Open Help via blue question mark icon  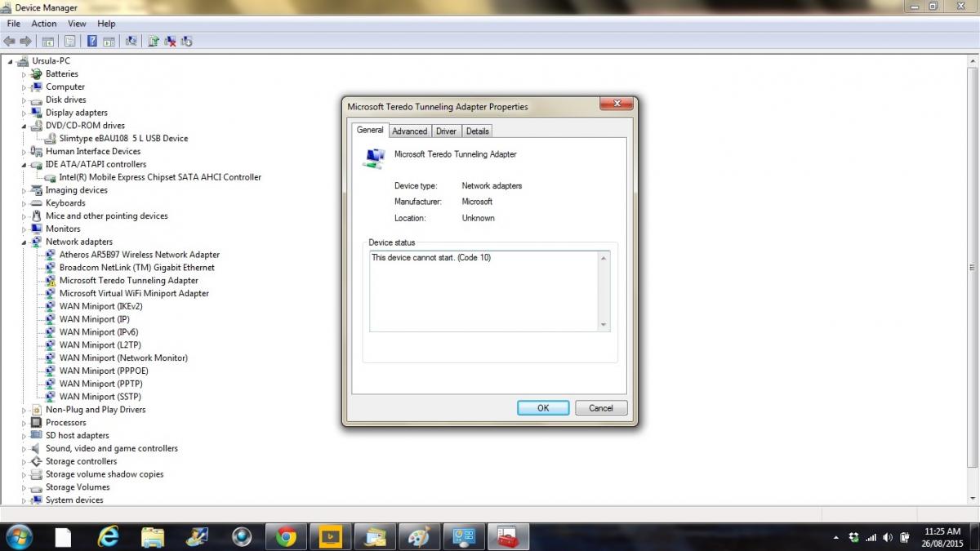tap(92, 41)
